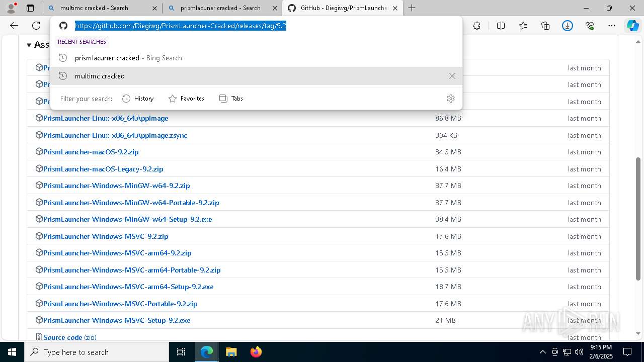Download PrismLauncher-Windows-MSVC-arm64-Setup-9.2.exe
The image size is (644, 362).
pos(128,287)
